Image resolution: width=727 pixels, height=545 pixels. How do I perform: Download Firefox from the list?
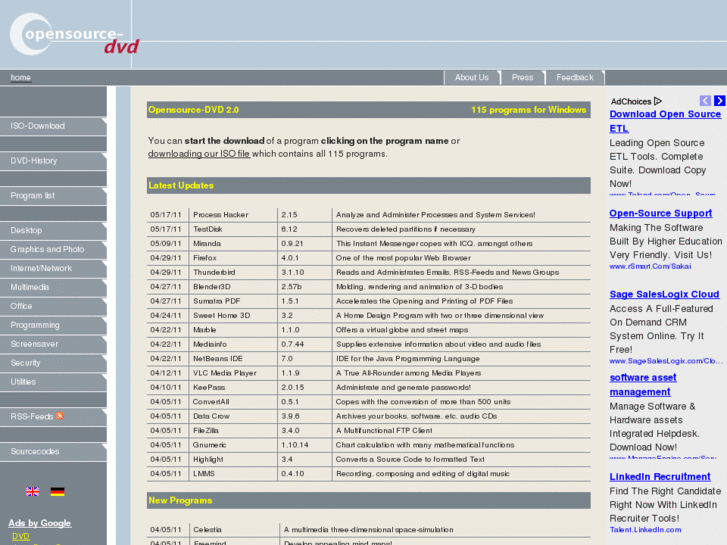point(204,258)
